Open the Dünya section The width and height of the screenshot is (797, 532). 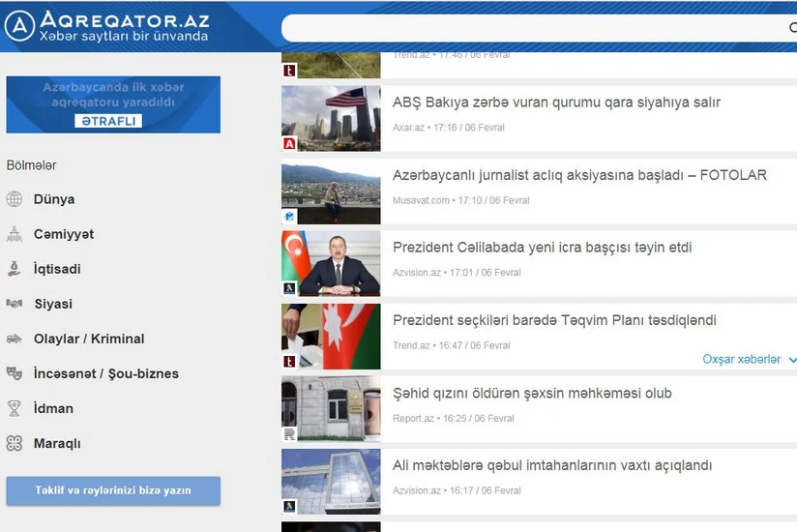(x=54, y=199)
